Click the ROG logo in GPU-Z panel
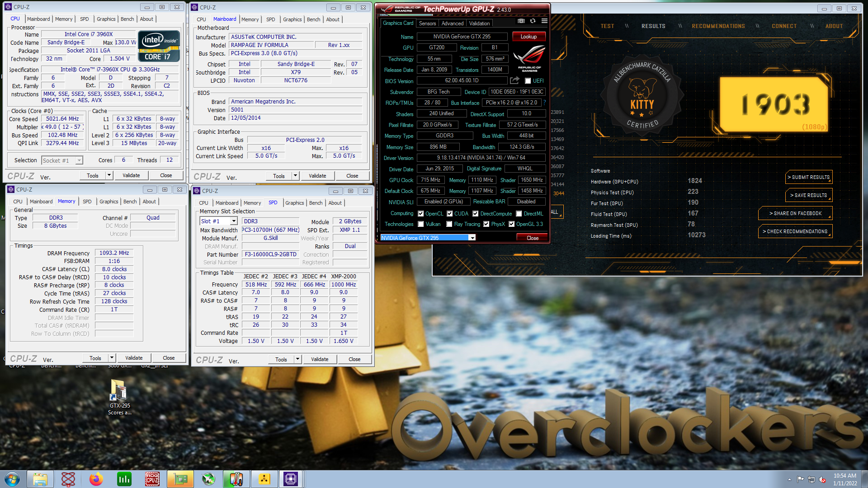This screenshot has height=488, width=868. pos(529,59)
